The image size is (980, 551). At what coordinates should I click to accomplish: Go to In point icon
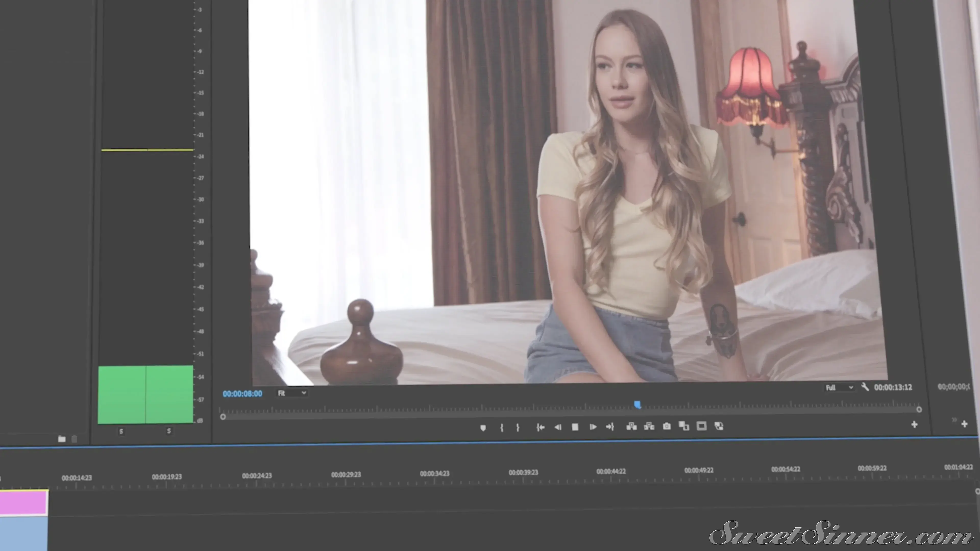[540, 428]
